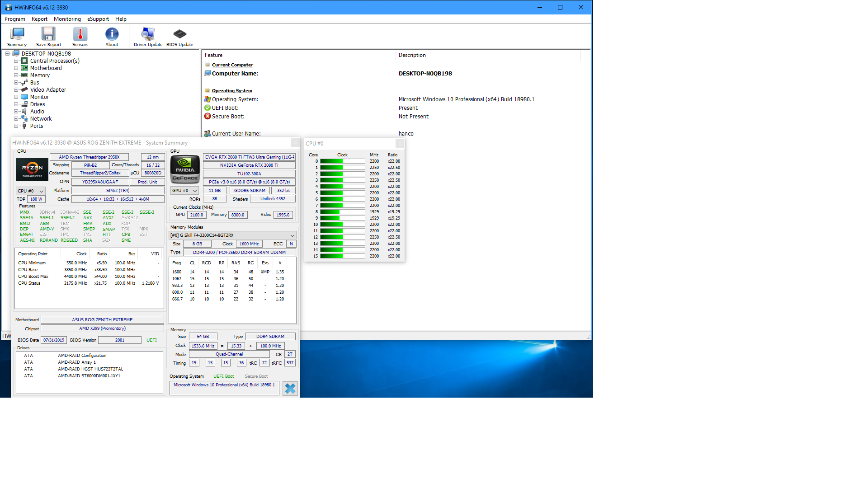Viewport: 868px width, 488px height.
Task: Click the UEFI Boot green check icon
Action: (208, 108)
